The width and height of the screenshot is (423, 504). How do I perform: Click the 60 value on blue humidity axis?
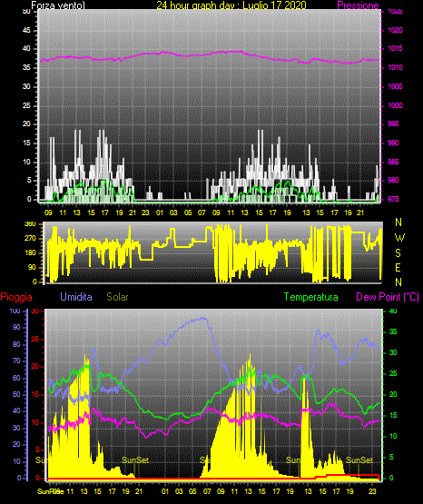coord(16,378)
